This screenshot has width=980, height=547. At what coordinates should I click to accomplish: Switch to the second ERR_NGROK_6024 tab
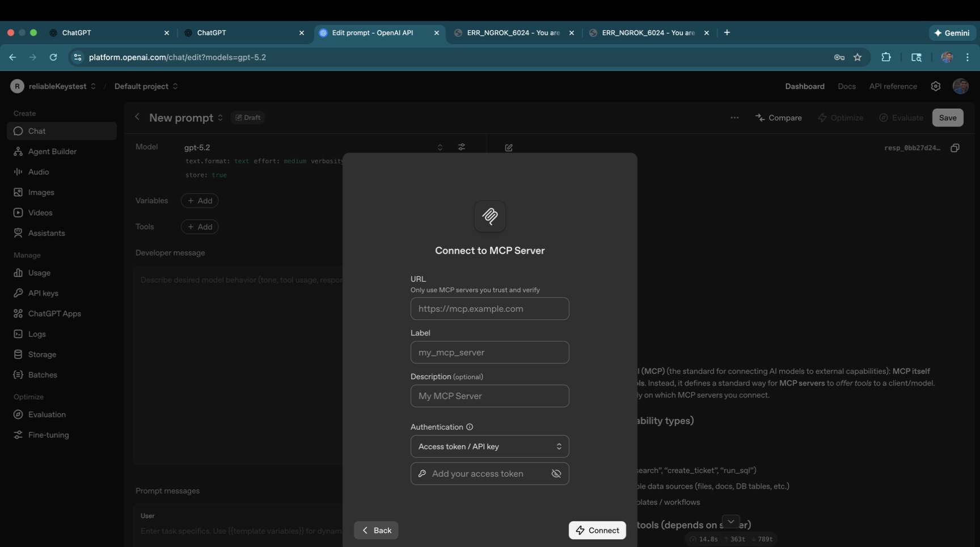pyautogui.click(x=649, y=33)
